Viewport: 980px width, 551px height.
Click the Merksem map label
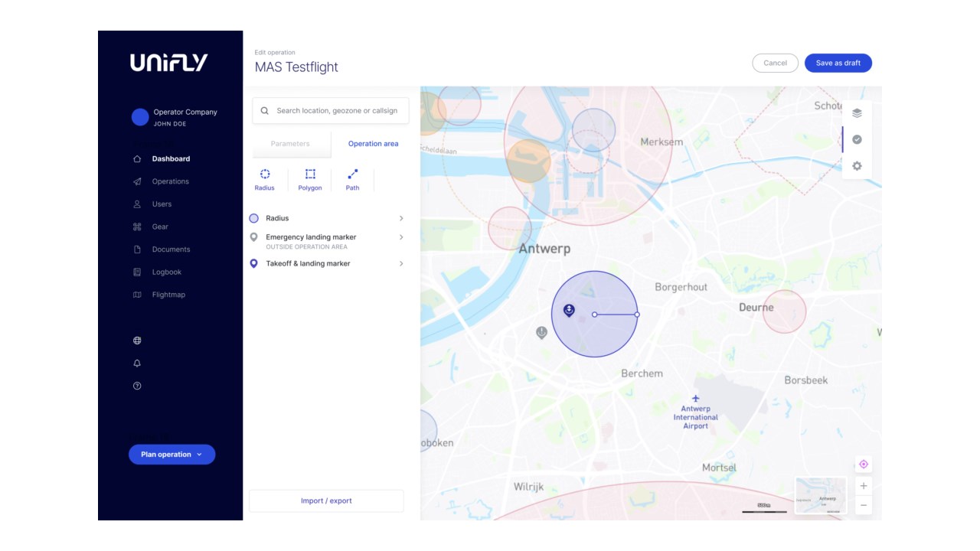click(661, 142)
